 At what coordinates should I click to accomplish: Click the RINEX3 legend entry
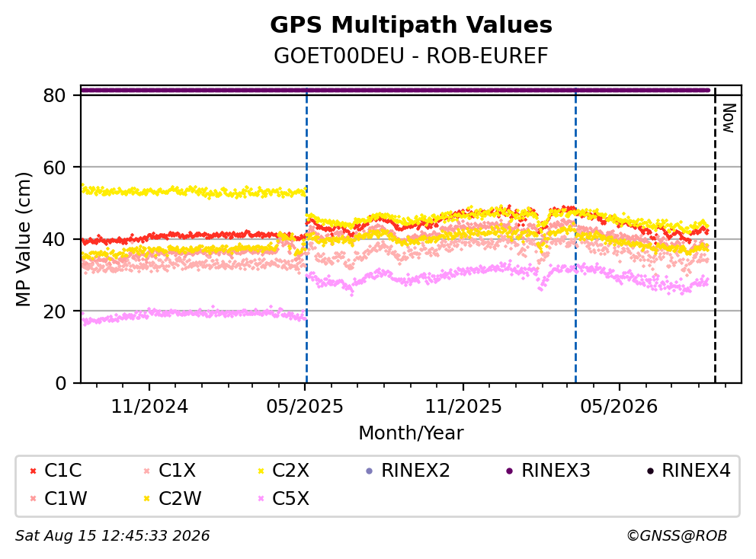pyautogui.click(x=548, y=471)
